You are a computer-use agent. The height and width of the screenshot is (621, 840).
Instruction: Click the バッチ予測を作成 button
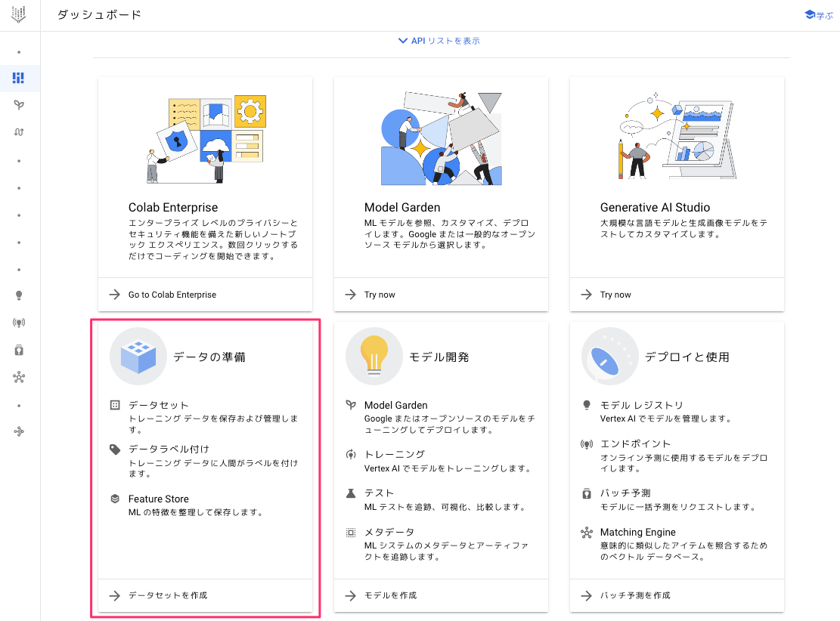634,595
